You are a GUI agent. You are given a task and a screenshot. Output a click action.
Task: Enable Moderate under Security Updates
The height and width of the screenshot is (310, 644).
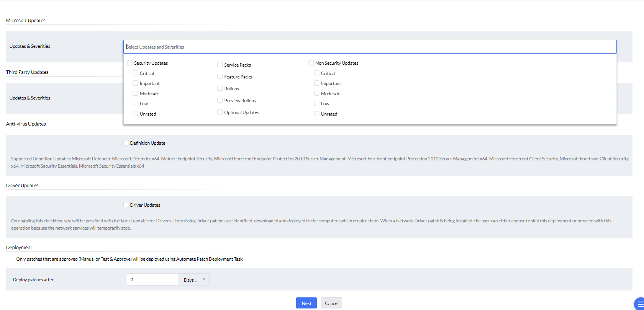136,93
